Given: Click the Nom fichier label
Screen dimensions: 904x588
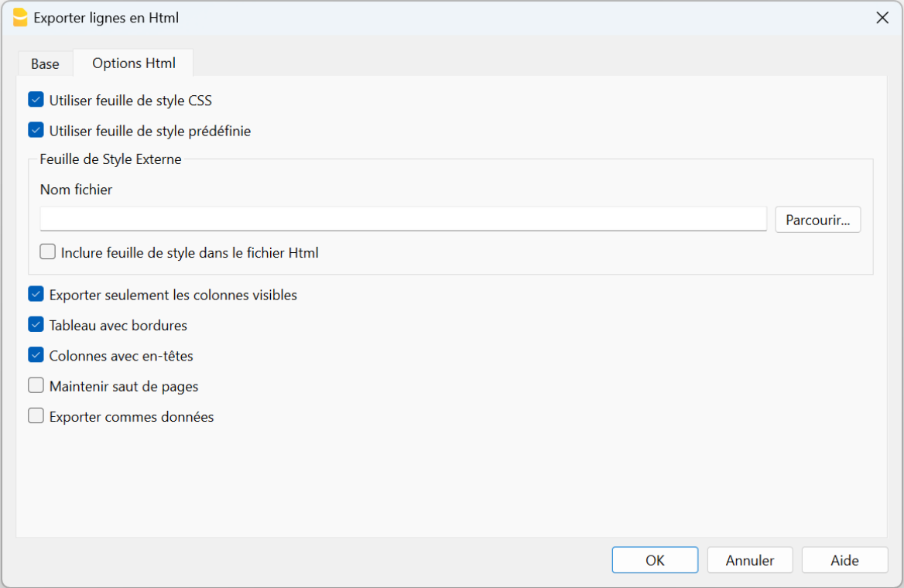Looking at the screenshot, I should (x=76, y=190).
